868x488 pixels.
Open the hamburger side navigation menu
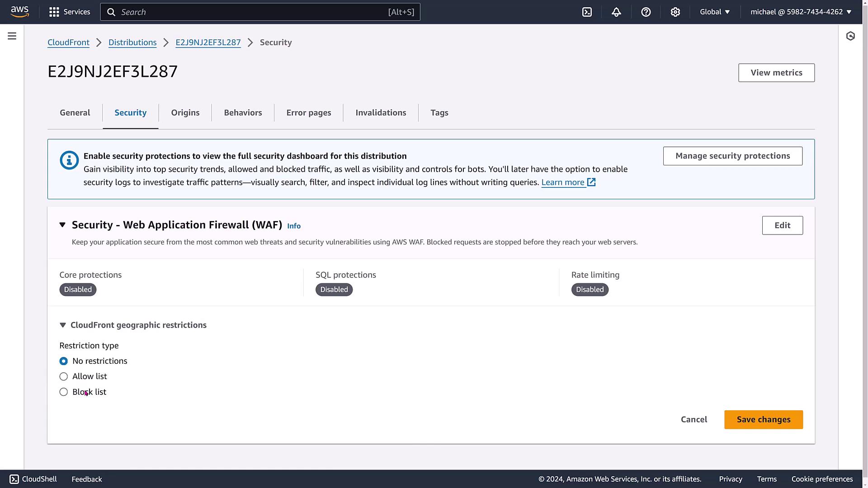coord(12,36)
